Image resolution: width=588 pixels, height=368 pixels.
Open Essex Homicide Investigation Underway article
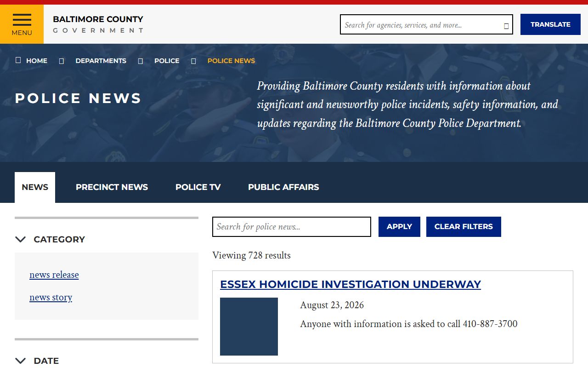click(x=351, y=284)
